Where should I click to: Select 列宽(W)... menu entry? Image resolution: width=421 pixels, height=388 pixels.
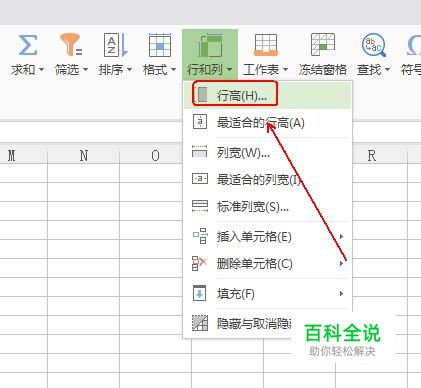(x=268, y=152)
